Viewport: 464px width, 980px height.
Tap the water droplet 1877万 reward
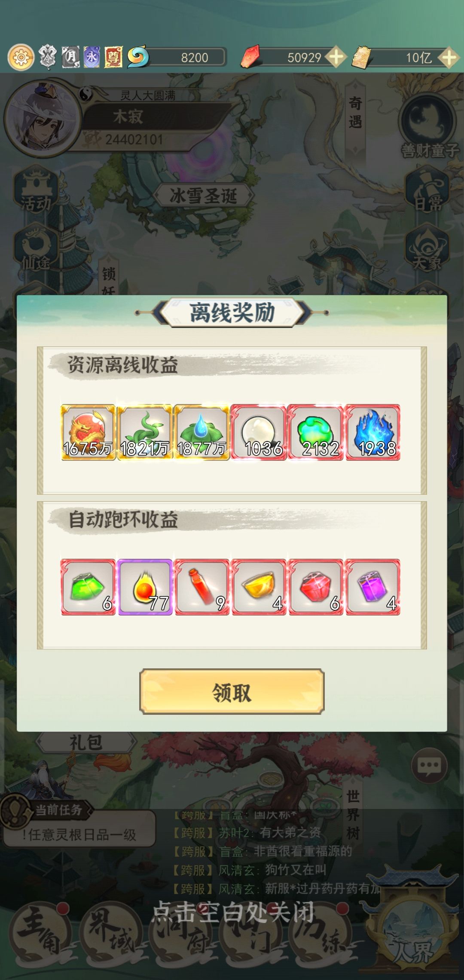[x=202, y=432]
